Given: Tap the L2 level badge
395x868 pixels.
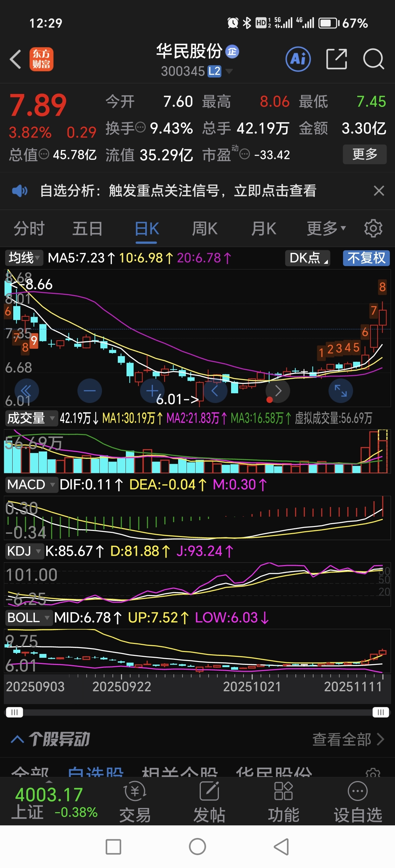Looking at the screenshot, I should click(x=214, y=71).
